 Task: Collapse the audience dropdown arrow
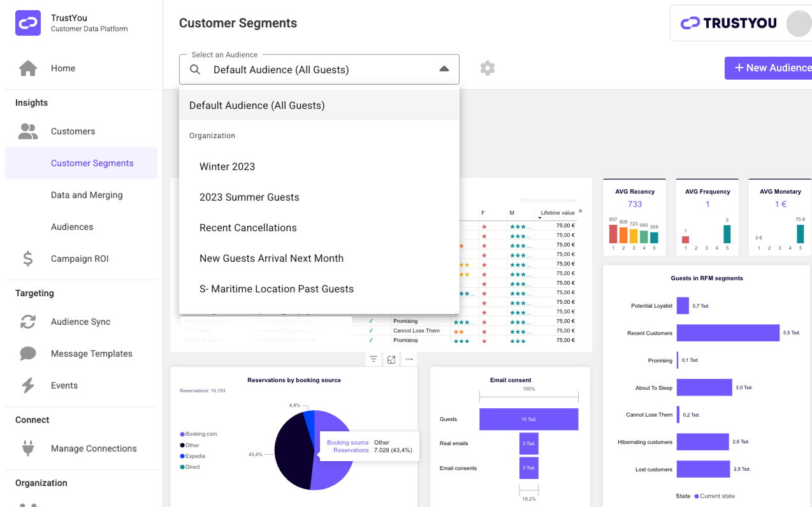tap(444, 69)
